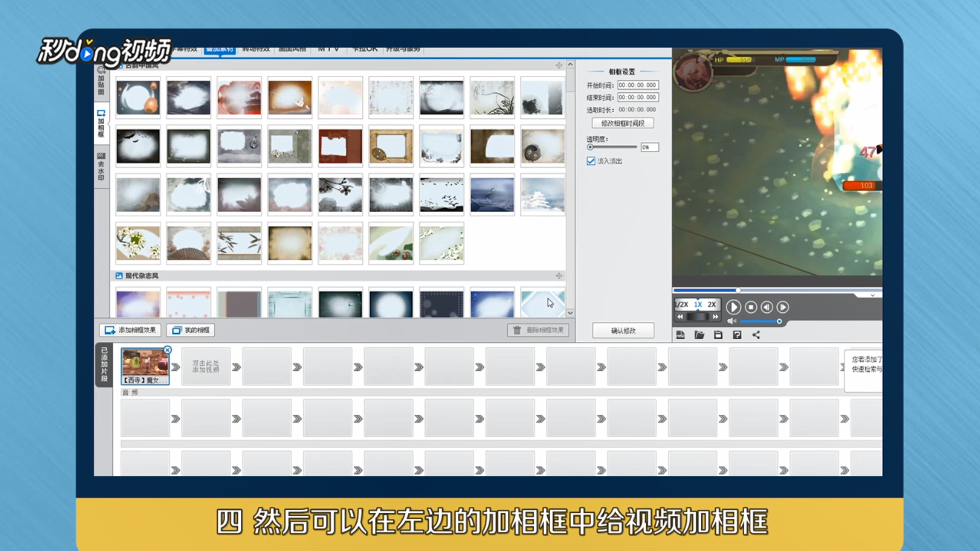
Task: Collapse the top frame category expander icon
Action: tap(559, 65)
